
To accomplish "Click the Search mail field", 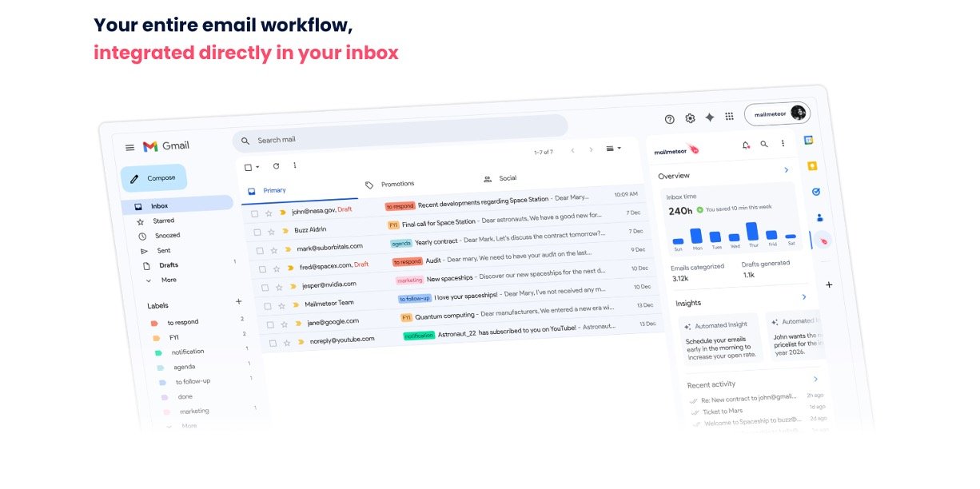I will pos(400,138).
